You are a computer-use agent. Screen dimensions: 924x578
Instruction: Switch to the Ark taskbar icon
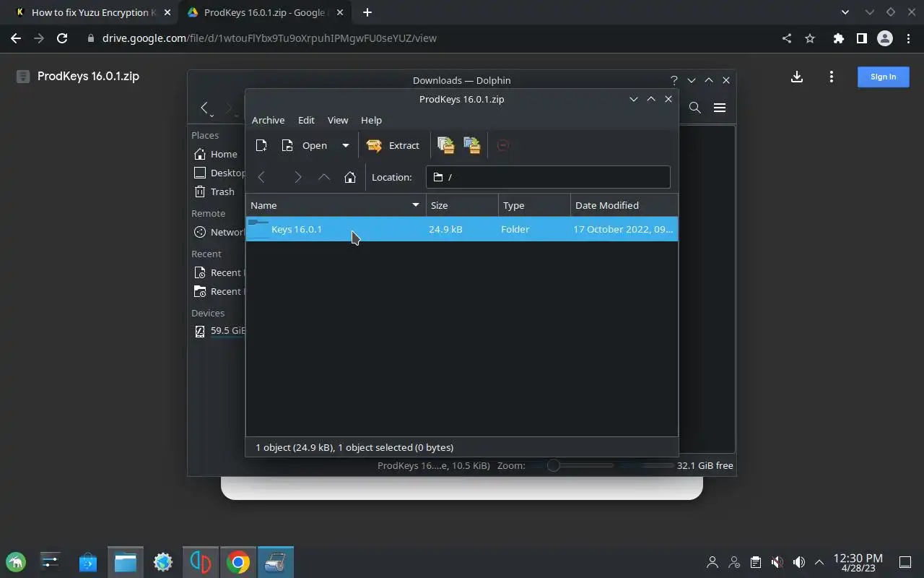tap(275, 562)
